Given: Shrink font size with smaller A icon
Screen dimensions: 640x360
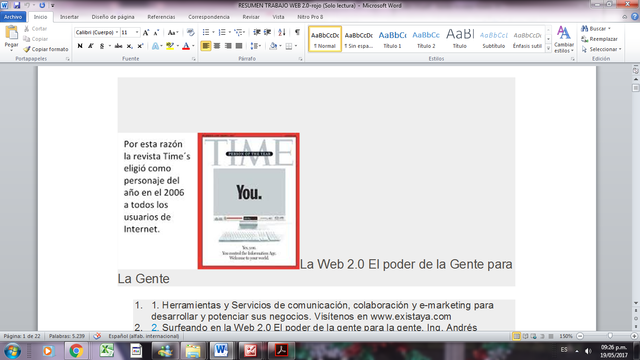Looking at the screenshot, I should pyautogui.click(x=156, y=33).
